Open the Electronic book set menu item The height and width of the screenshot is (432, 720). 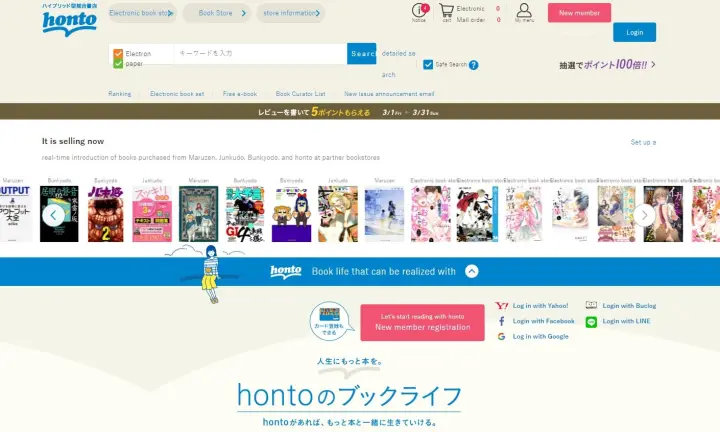pos(177,94)
